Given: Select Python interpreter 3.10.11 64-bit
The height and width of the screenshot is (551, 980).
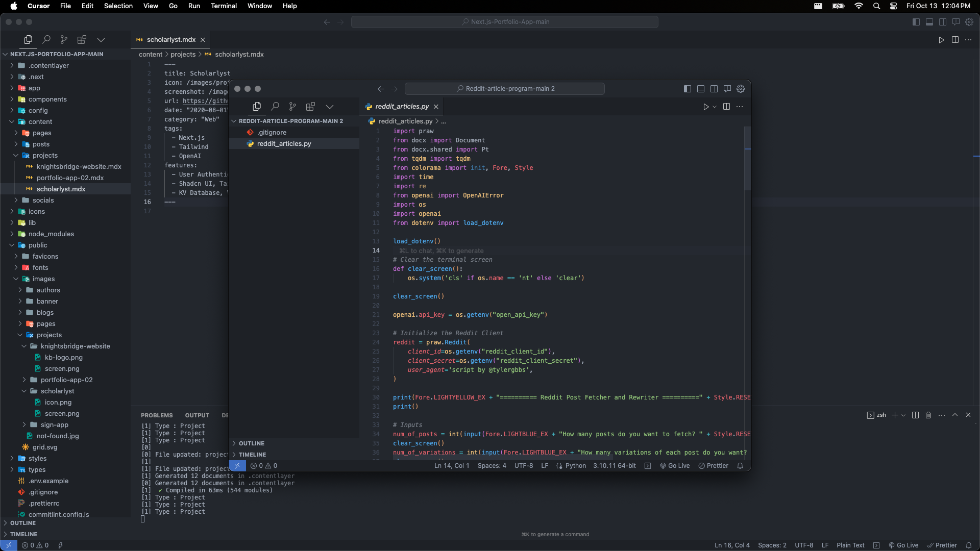Looking at the screenshot, I should pos(615,466).
